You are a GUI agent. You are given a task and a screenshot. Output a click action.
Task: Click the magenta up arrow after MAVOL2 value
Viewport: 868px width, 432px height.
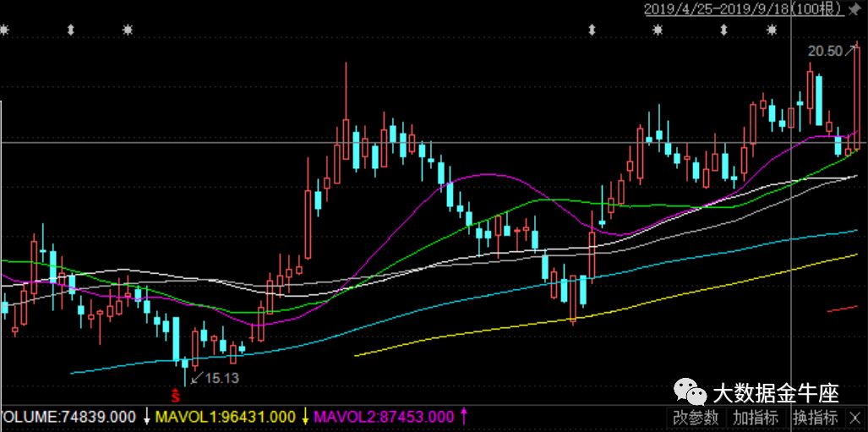464,417
